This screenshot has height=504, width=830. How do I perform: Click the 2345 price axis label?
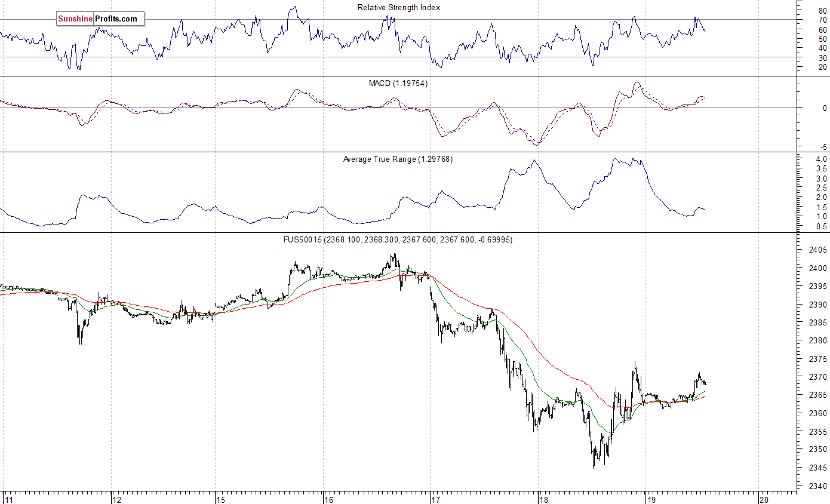tap(819, 468)
